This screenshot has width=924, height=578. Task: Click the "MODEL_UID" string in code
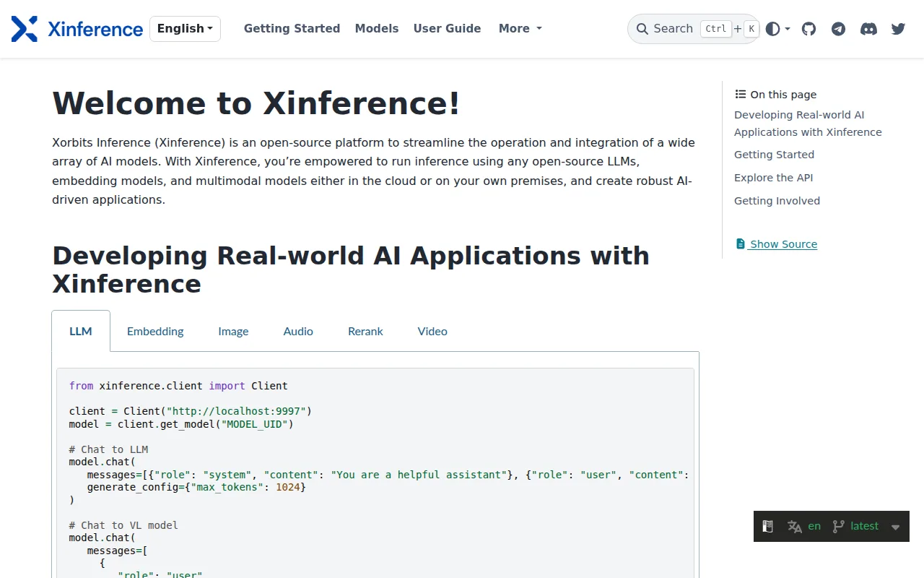coord(254,424)
